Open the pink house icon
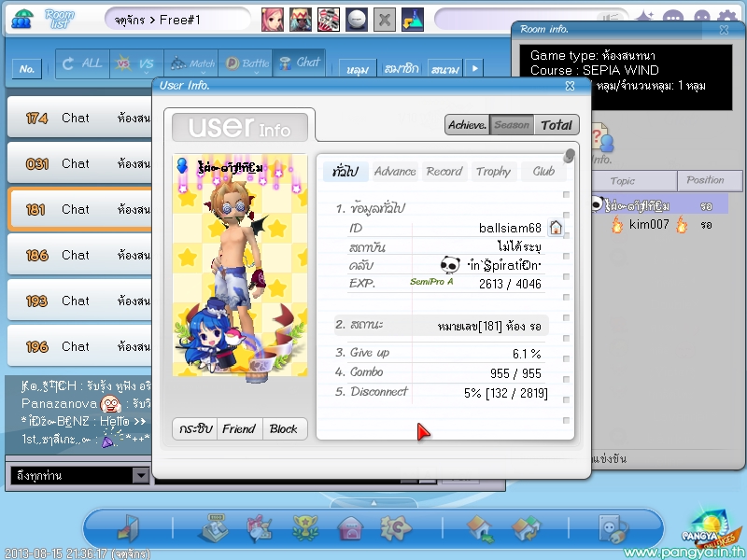This screenshot has height=560, width=747. [351, 528]
